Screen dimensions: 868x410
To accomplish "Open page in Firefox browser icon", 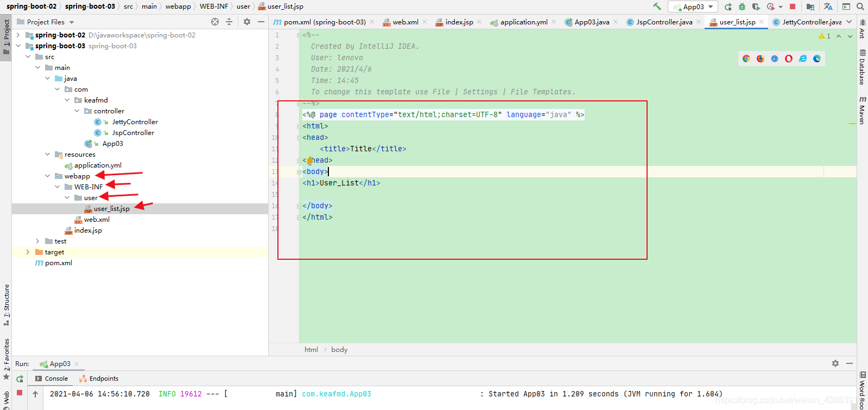I will 761,59.
